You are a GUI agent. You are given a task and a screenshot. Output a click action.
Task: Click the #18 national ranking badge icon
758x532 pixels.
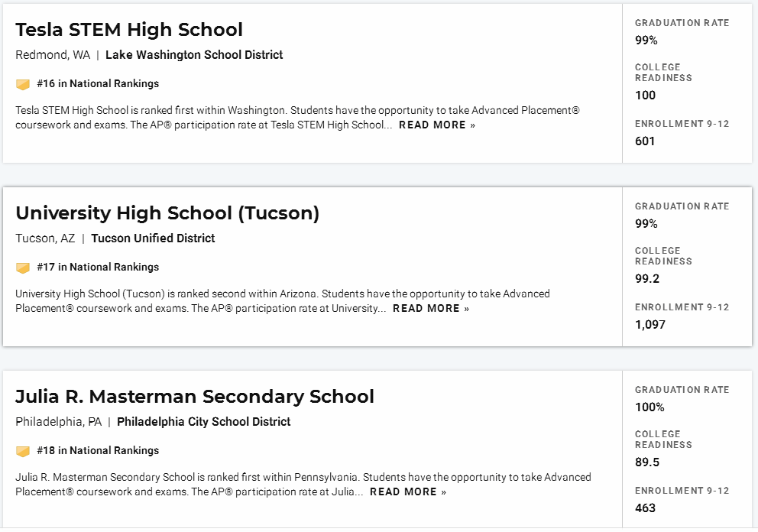pyautogui.click(x=23, y=451)
